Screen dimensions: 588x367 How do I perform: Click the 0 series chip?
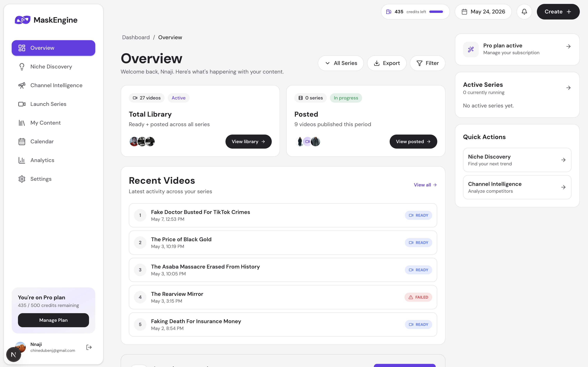click(310, 98)
